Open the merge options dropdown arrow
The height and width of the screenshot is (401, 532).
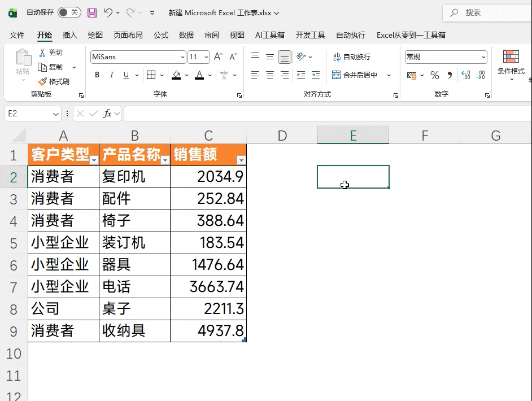point(389,75)
